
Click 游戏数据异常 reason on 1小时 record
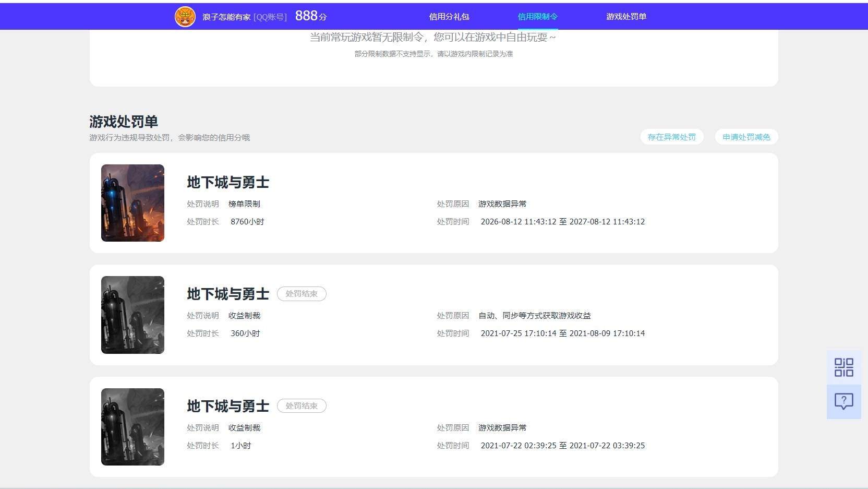click(502, 428)
